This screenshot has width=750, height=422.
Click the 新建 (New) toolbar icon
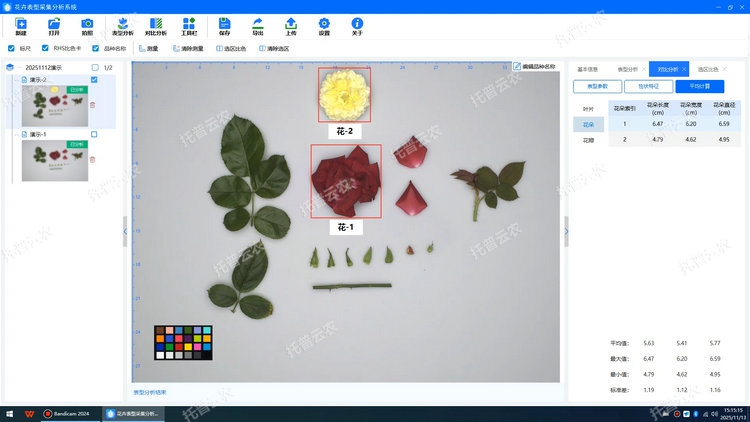click(21, 26)
